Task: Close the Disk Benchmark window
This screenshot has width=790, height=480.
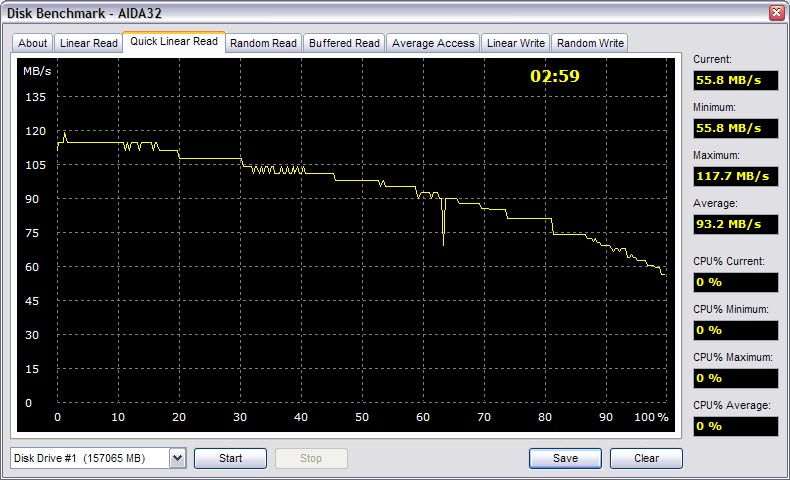Action: pos(776,13)
